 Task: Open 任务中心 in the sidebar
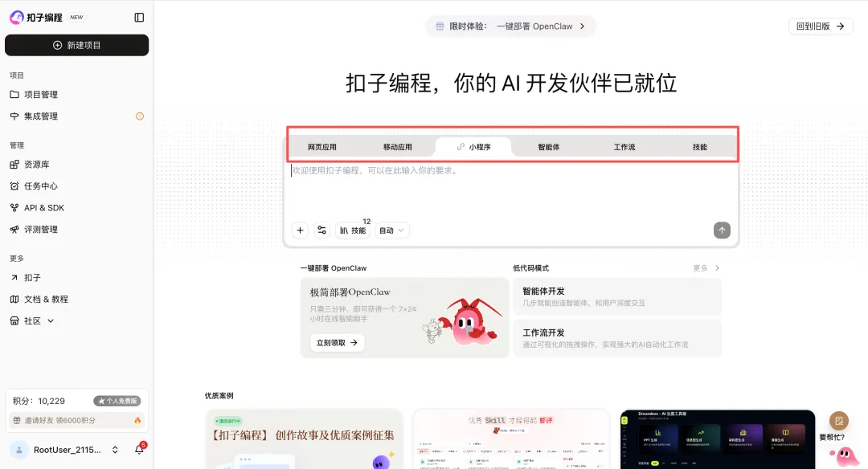[x=77, y=186]
